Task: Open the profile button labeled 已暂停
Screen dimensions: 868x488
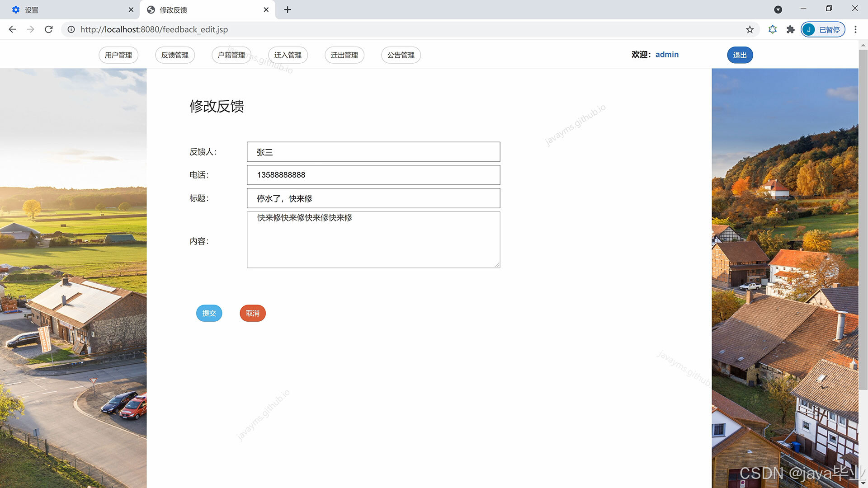Action: (x=823, y=29)
